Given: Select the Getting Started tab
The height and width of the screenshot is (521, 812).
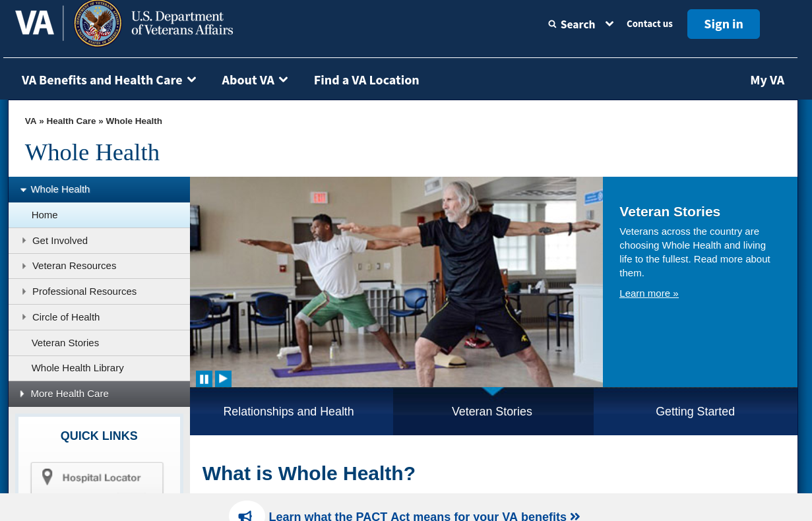Looking at the screenshot, I should pos(695,412).
